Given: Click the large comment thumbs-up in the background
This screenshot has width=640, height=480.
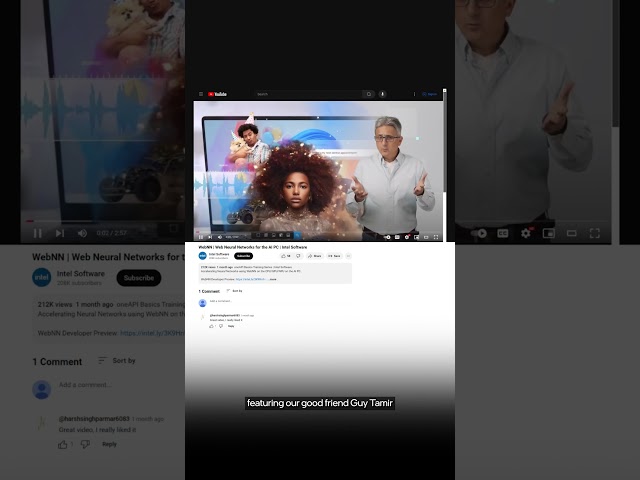Looking at the screenshot, I should pos(62,444).
